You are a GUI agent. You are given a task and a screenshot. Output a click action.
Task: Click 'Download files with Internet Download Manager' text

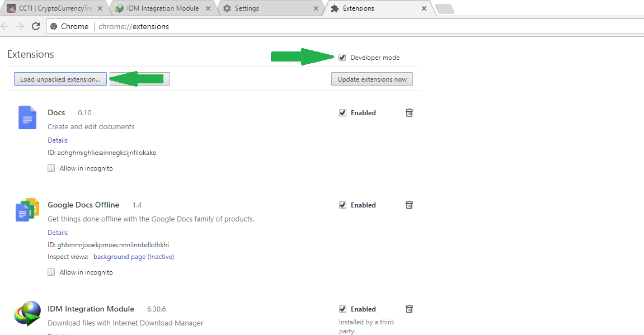click(x=125, y=323)
